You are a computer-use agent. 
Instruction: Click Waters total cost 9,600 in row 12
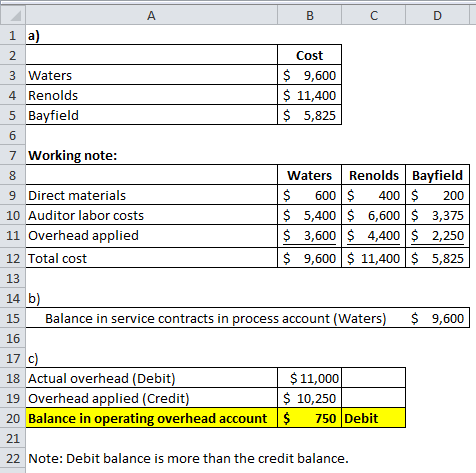pyautogui.click(x=309, y=258)
